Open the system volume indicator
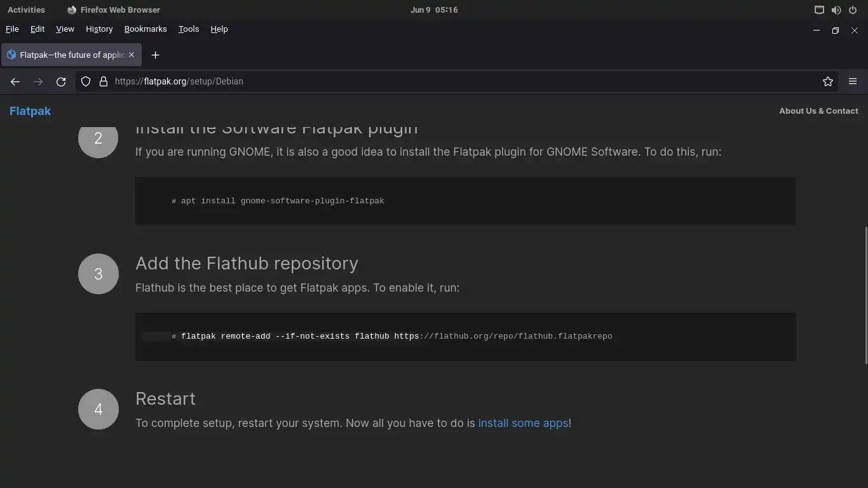Image resolution: width=868 pixels, height=488 pixels. 836,10
